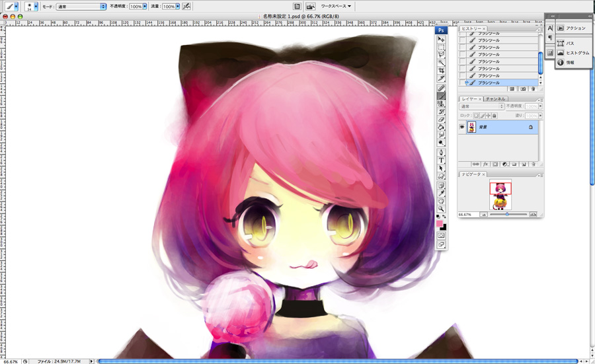Select the History Brush tool
595x364 pixels.
[441, 112]
